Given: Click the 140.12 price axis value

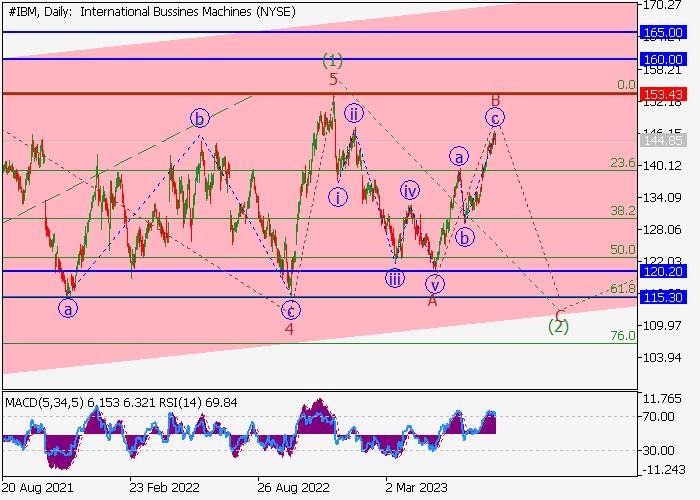Looking at the screenshot, I should pyautogui.click(x=662, y=166).
